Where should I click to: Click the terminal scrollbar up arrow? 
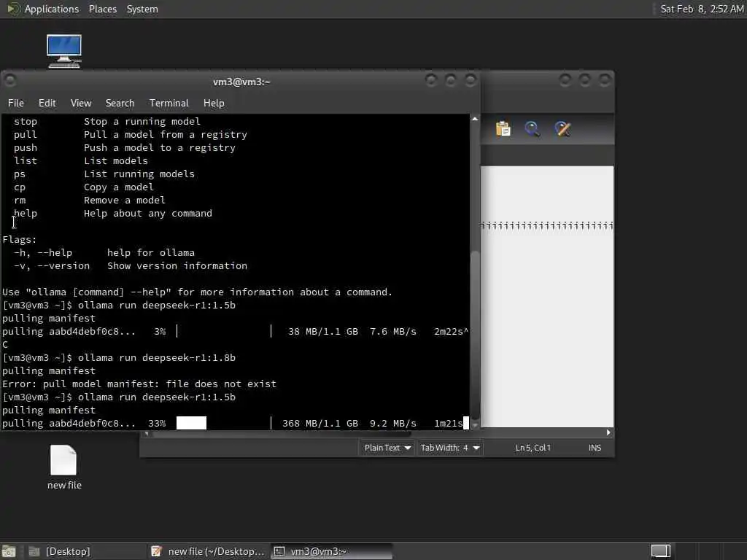pos(475,119)
